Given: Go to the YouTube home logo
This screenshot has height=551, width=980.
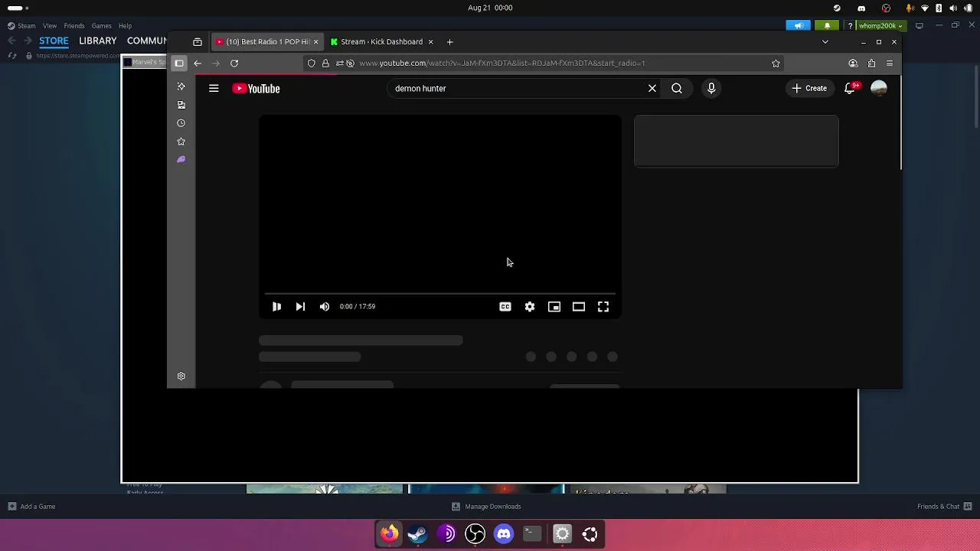Looking at the screenshot, I should point(256,89).
